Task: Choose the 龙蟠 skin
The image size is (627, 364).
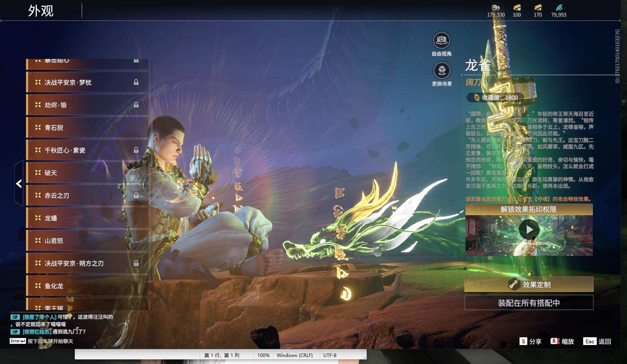Action: tap(87, 218)
